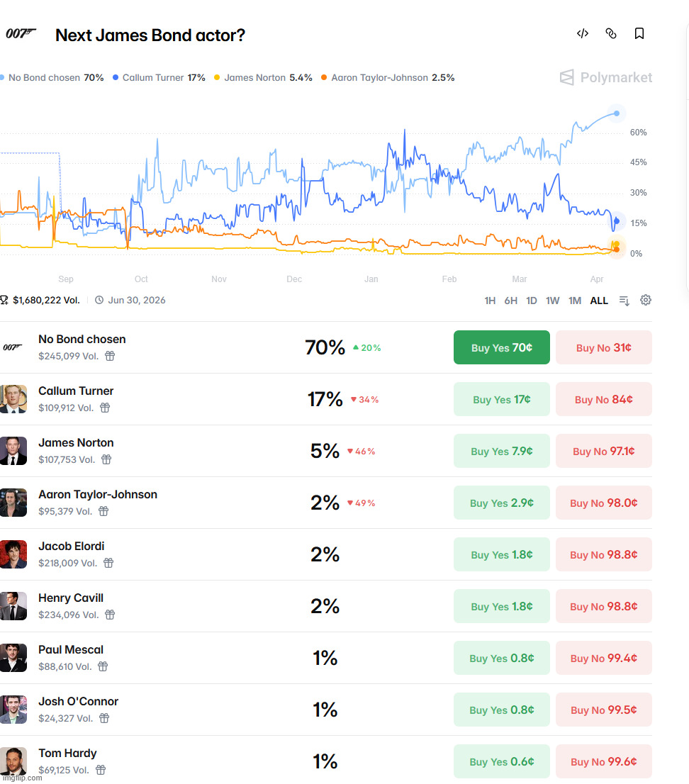Open chart settings gear icon
689x784 pixels.
coord(646,300)
